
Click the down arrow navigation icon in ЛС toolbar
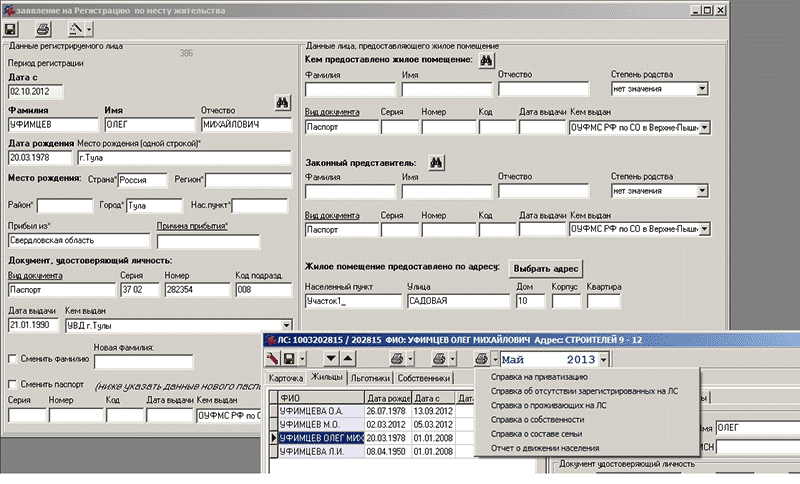click(x=331, y=359)
